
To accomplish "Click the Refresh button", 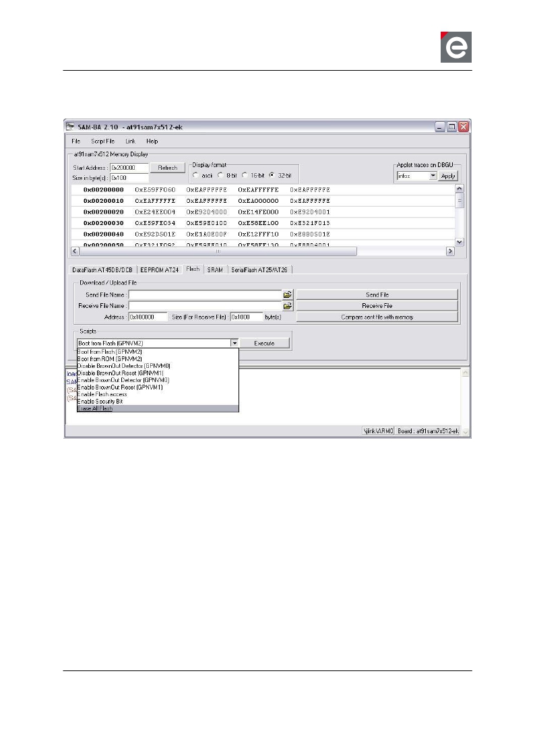I will point(167,168).
